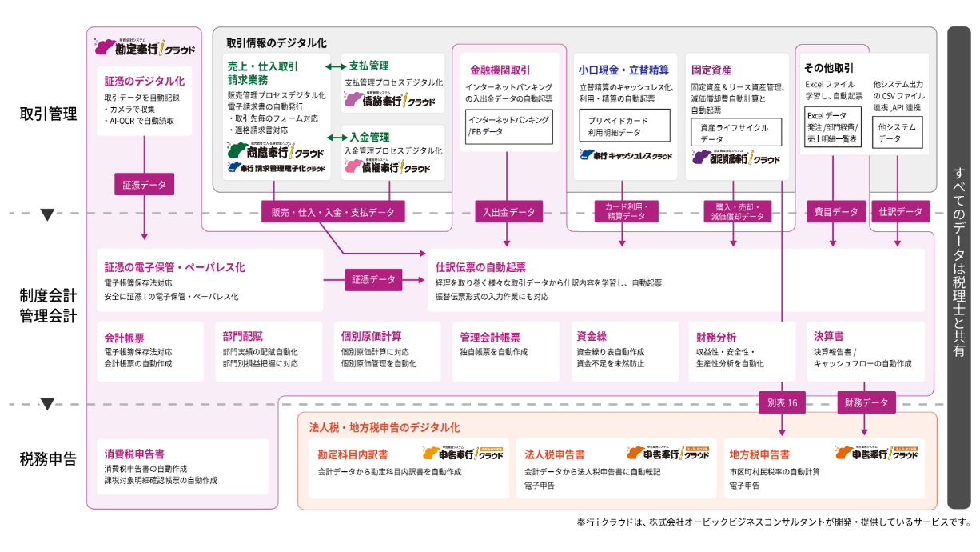Click the 取引情報のデジタル化 heading

277,43
